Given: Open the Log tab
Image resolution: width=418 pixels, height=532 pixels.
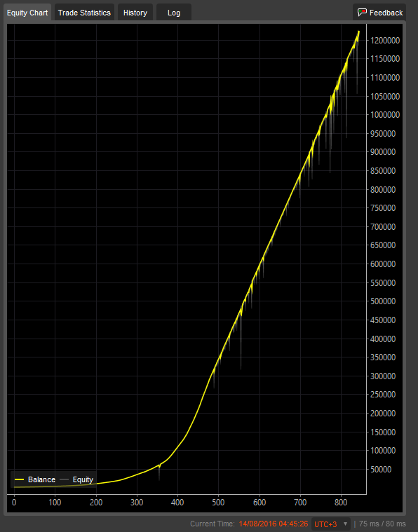Looking at the screenshot, I should [173, 13].
